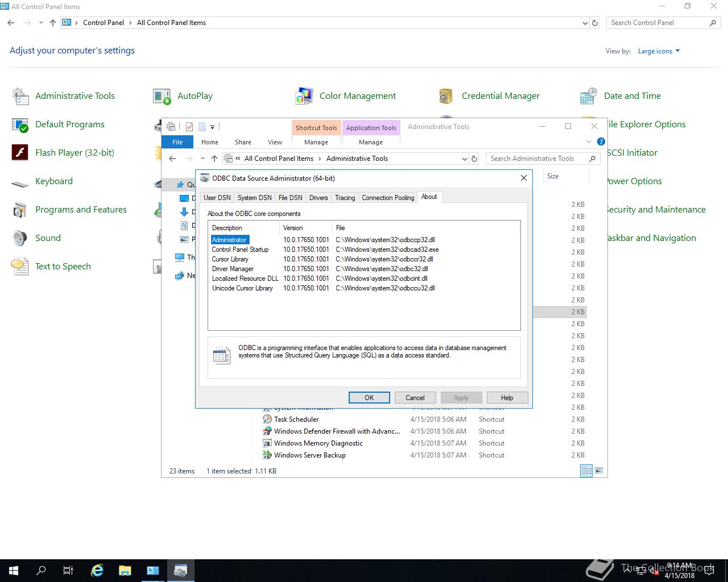Open Flash Player (32-bit) icon
Image resolution: width=728 pixels, height=582 pixels.
[x=20, y=153]
